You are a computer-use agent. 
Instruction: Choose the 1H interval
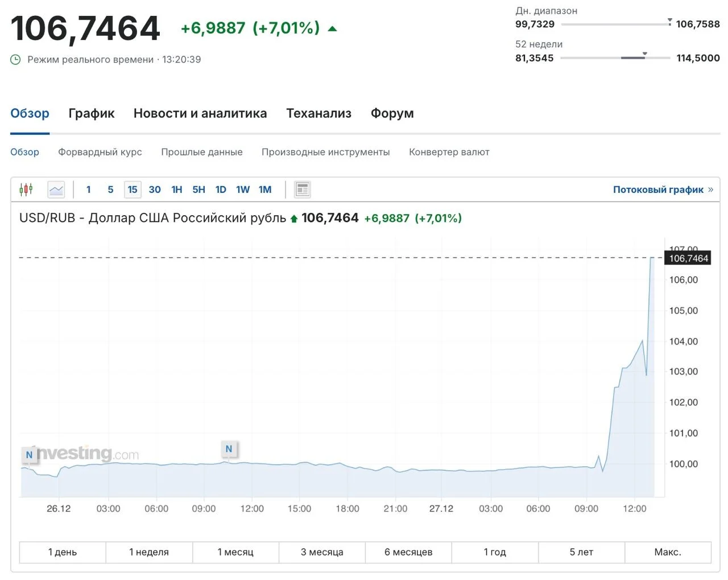pyautogui.click(x=177, y=190)
